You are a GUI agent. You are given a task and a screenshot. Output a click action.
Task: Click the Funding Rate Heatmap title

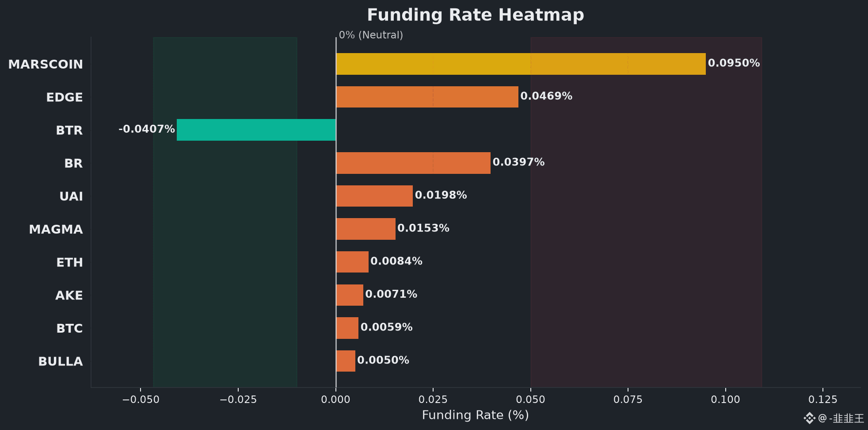point(476,15)
